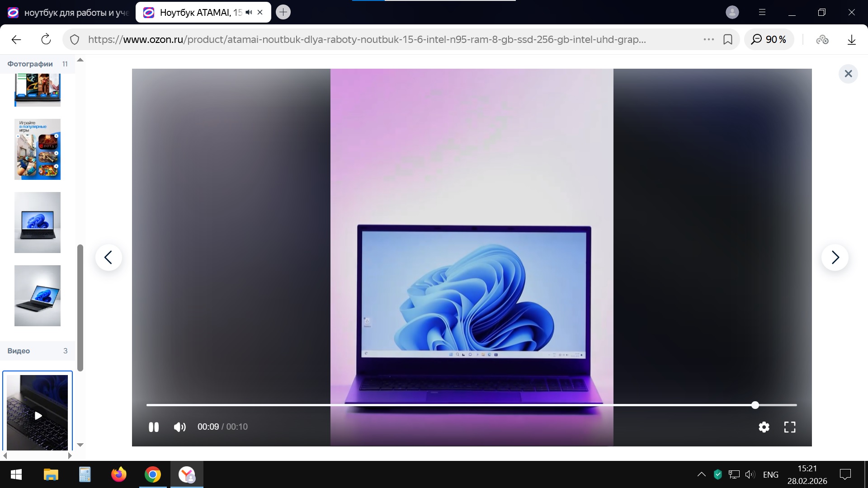Enter fullscreen video mode
The height and width of the screenshot is (488, 868).
[x=789, y=427]
